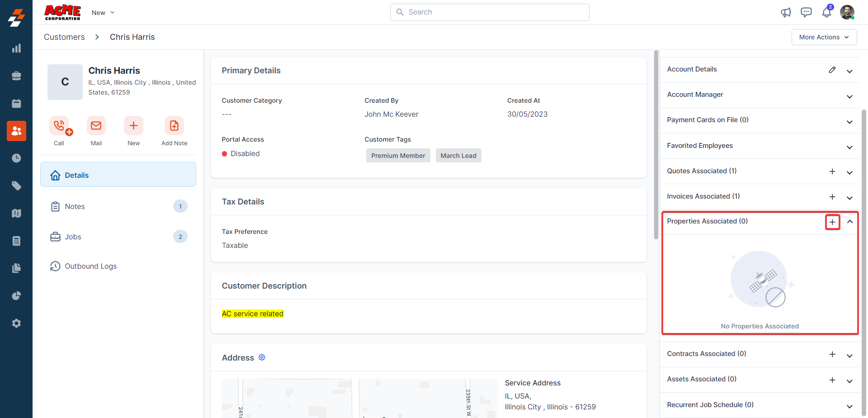This screenshot has height=418, width=868.
Task: Click the Add Note icon
Action: 174,126
